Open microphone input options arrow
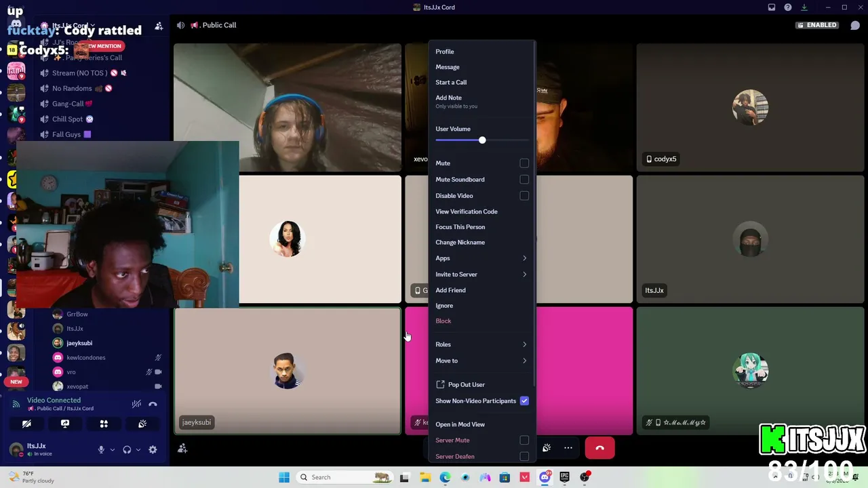 113,449
